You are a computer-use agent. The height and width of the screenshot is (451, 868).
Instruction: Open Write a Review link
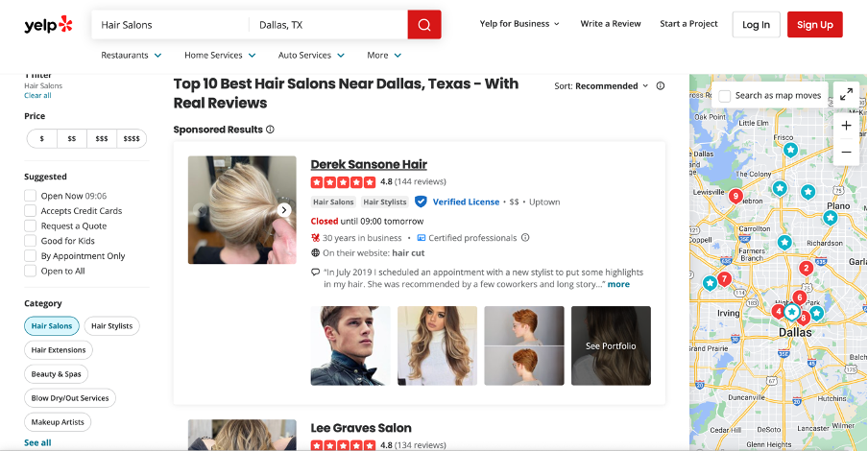pyautogui.click(x=611, y=24)
